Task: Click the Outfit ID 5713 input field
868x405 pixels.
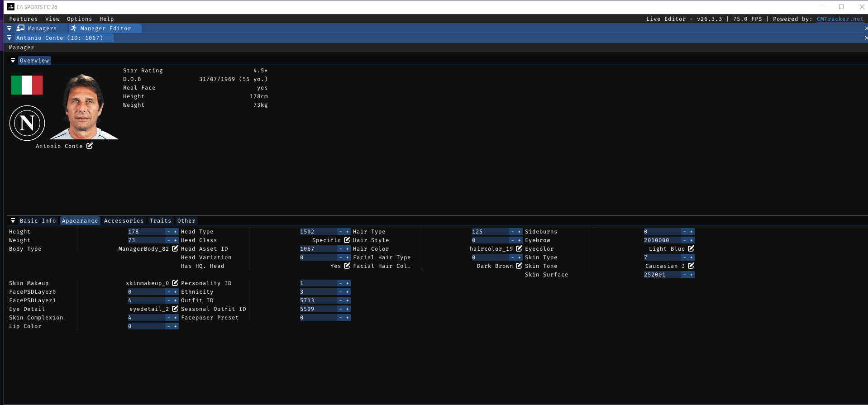Action: [318, 300]
